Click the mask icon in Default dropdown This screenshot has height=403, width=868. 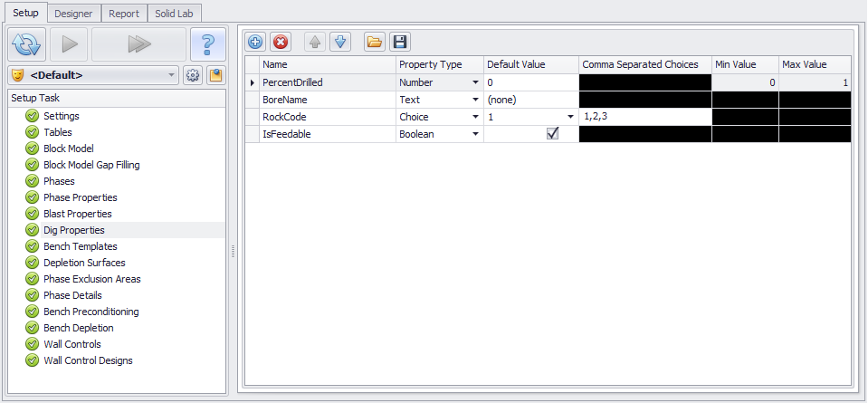(17, 75)
